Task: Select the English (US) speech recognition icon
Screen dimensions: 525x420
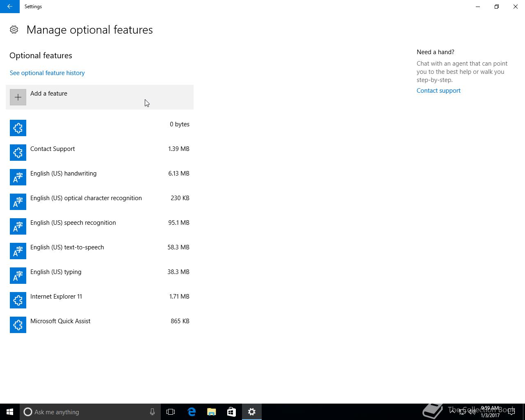Action: [18, 226]
